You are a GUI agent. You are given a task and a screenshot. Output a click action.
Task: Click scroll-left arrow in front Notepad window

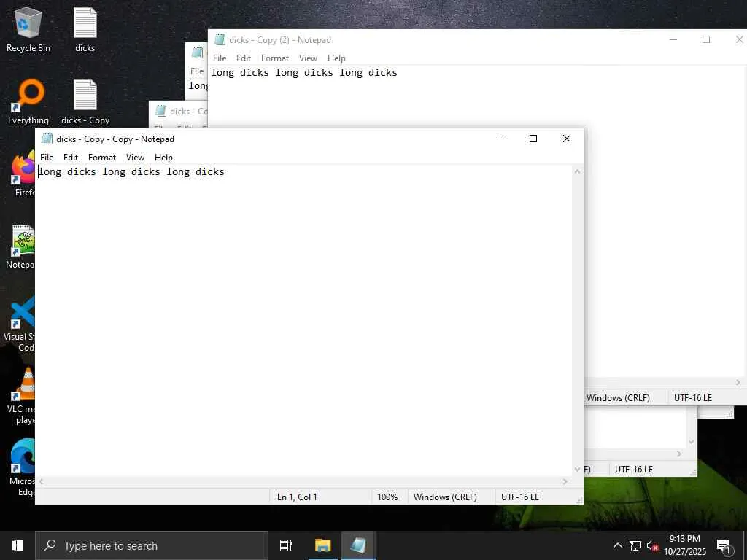[42, 482]
